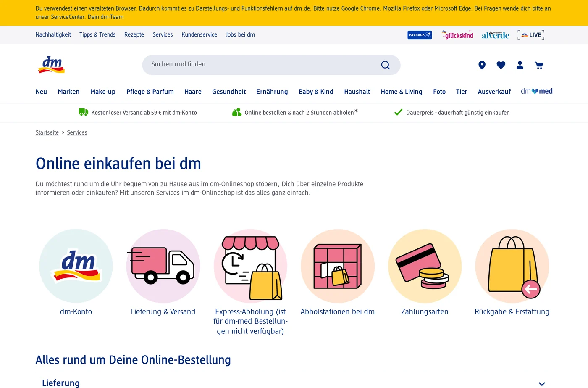Viewport: 588px width, 388px height.
Task: Click the glückskind logo
Action: click(457, 35)
